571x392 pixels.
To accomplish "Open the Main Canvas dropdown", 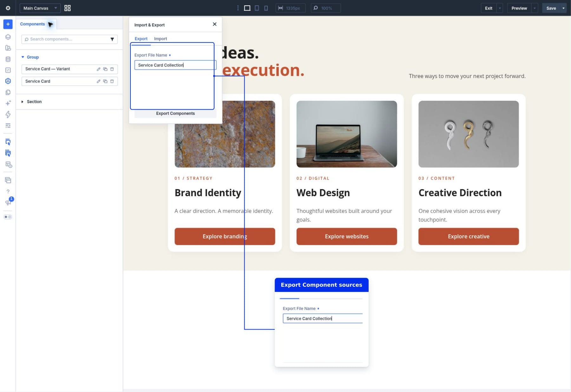I will tap(40, 8).
